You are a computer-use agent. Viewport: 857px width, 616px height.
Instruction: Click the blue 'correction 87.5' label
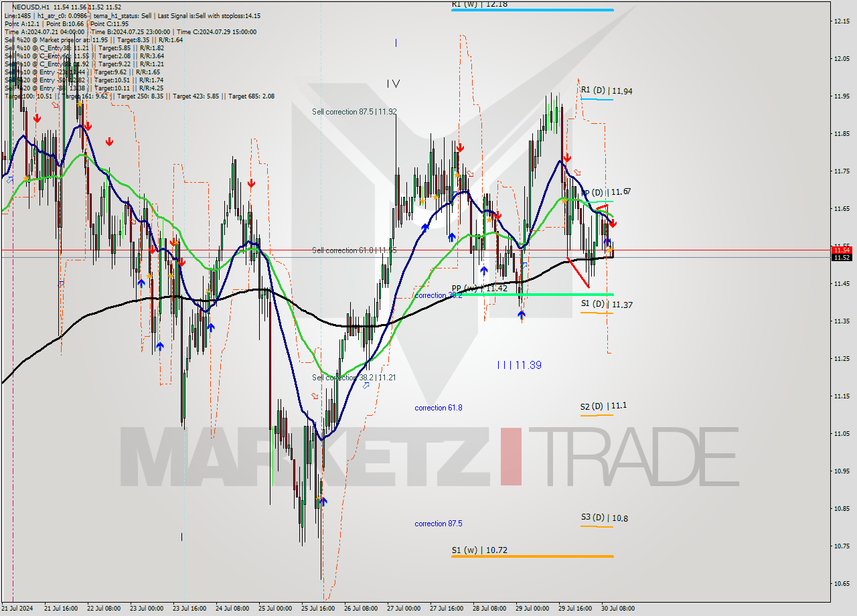pos(439,524)
